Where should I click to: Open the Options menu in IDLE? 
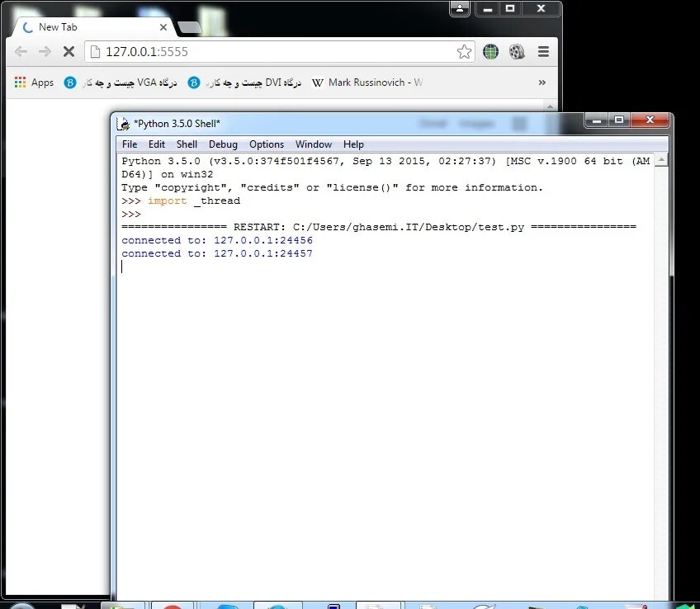(267, 144)
